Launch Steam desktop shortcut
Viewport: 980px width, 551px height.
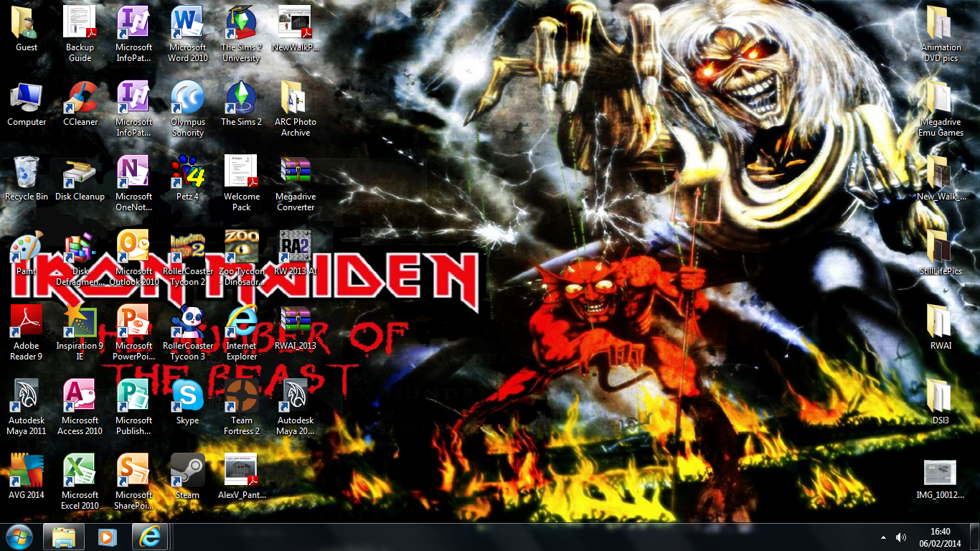click(188, 478)
